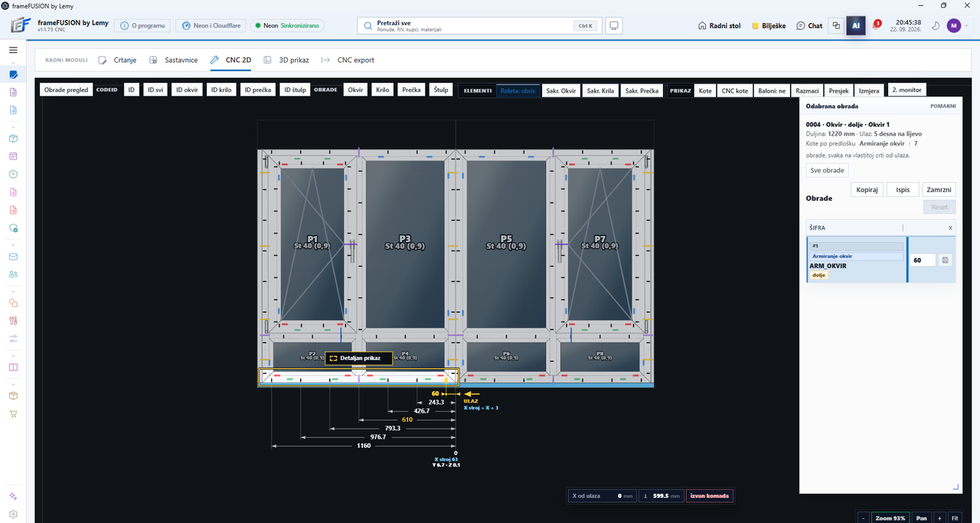980x523 pixels.
Task: Open Bilješke notes
Action: click(770, 25)
